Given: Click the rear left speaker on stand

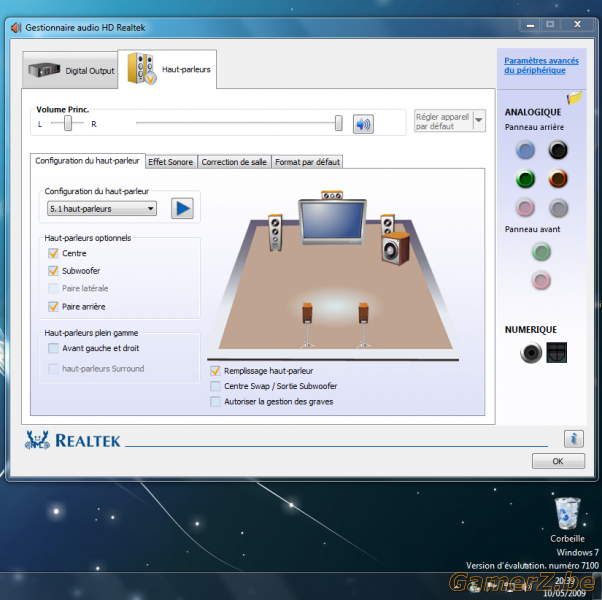Looking at the screenshot, I should 307,325.
